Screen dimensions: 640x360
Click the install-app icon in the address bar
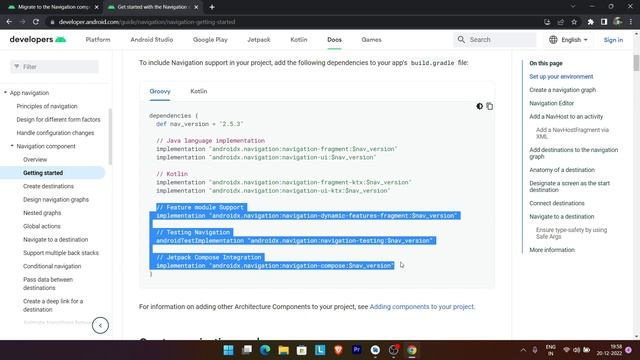(547, 22)
